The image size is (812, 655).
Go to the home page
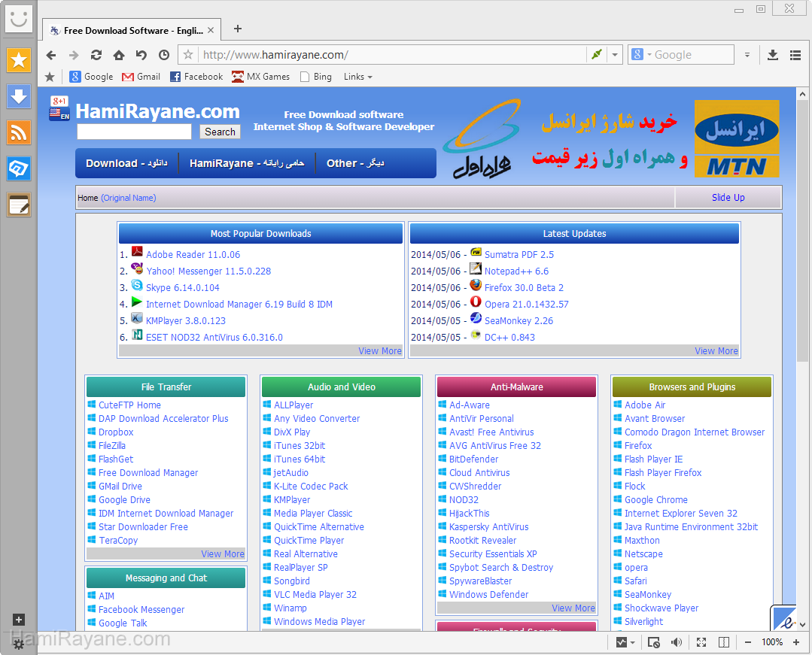[x=119, y=55]
